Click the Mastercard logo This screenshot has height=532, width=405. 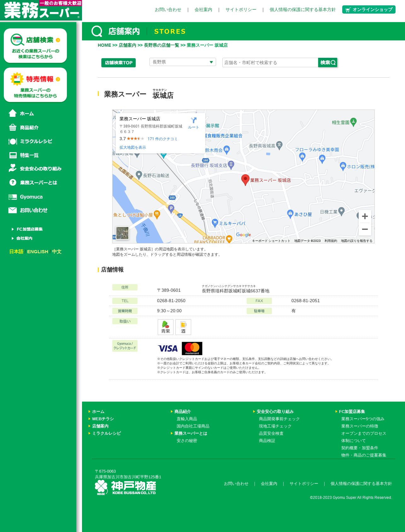coord(192,349)
